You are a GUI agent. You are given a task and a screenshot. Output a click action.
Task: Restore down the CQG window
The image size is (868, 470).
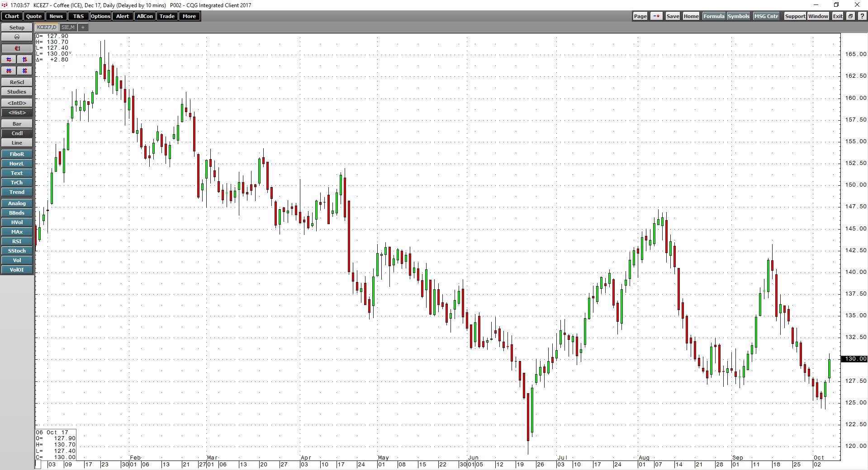click(836, 5)
